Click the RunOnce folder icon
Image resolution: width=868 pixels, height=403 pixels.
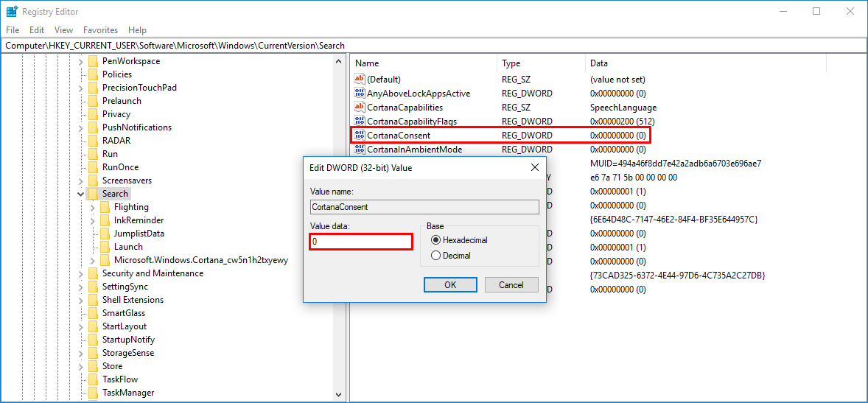click(93, 167)
